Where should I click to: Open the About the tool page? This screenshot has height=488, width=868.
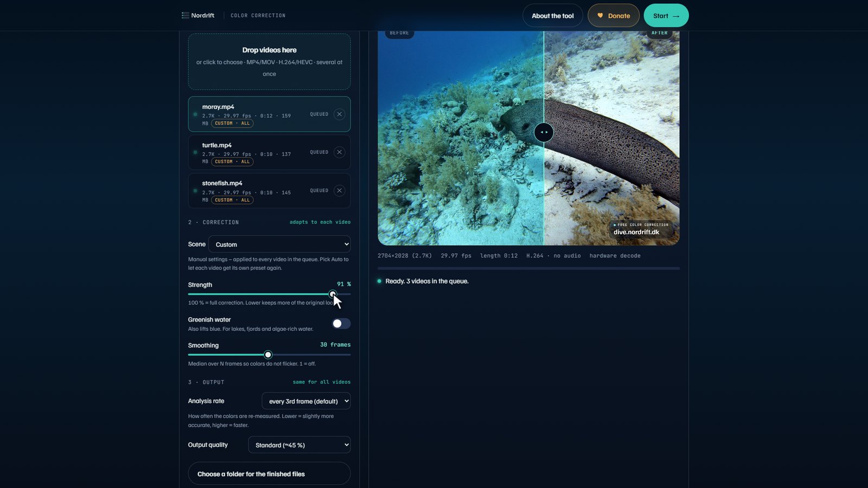[553, 16]
